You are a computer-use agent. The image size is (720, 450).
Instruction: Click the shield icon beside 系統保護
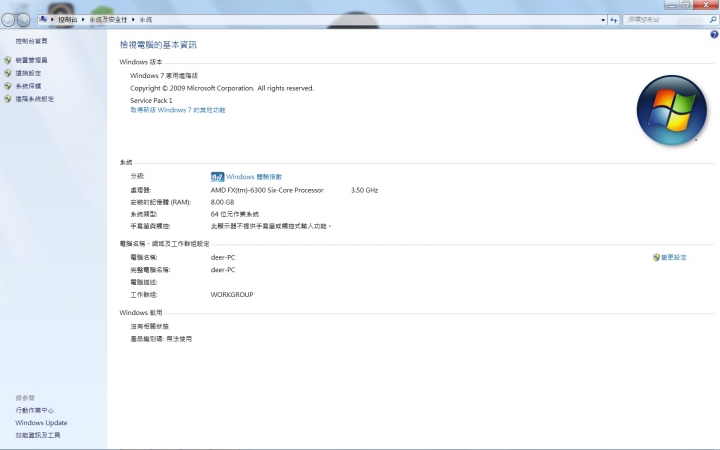[x=7, y=86]
